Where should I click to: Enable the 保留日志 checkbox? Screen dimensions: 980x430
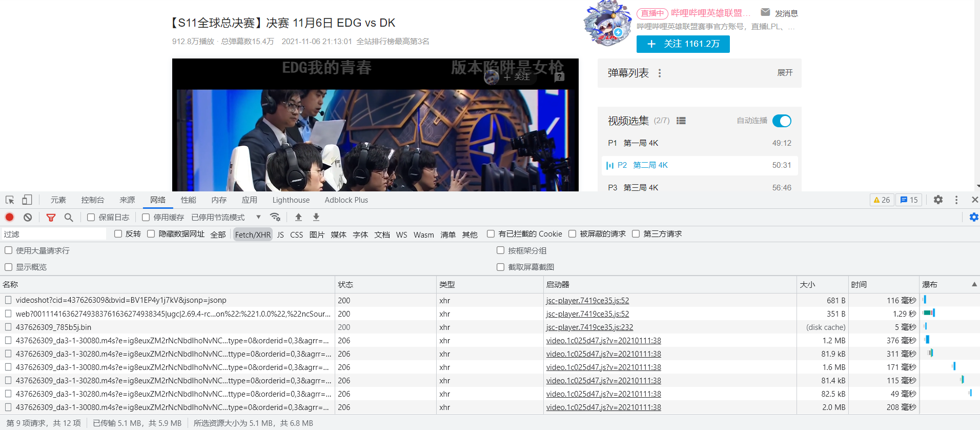(91, 218)
